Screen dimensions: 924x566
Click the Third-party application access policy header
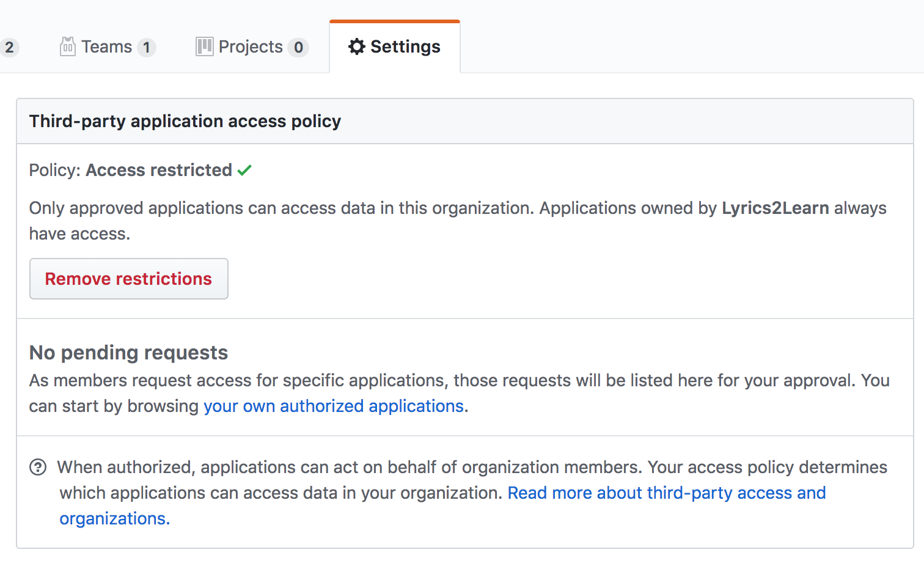pyautogui.click(x=185, y=121)
